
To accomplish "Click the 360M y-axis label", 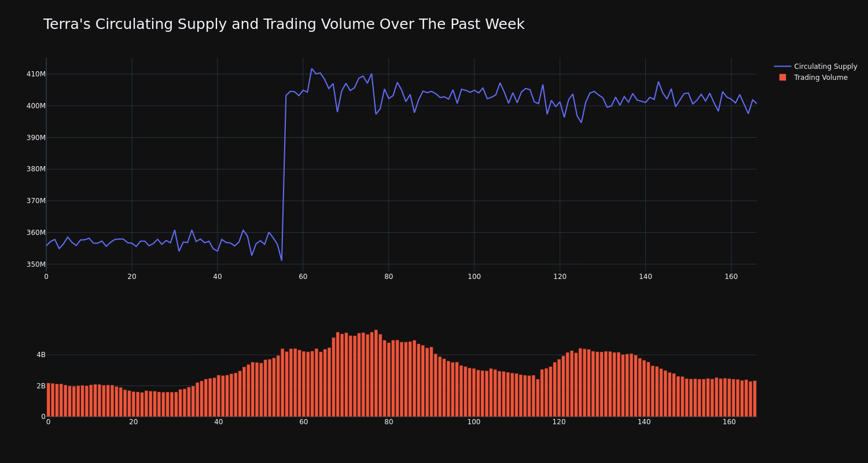I will [x=35, y=233].
